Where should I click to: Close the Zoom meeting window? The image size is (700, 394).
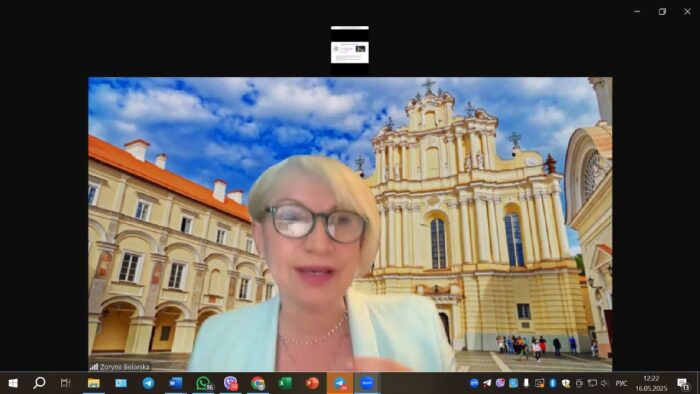click(688, 11)
